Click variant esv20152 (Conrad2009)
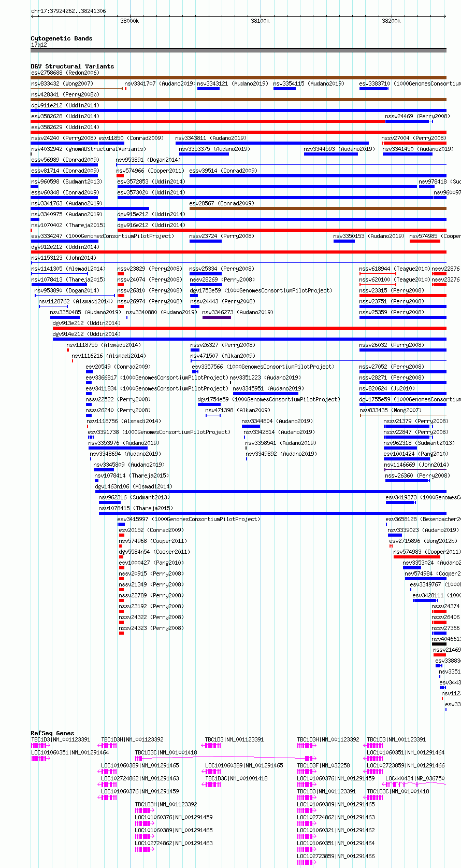The image size is (461, 868). [x=151, y=530]
